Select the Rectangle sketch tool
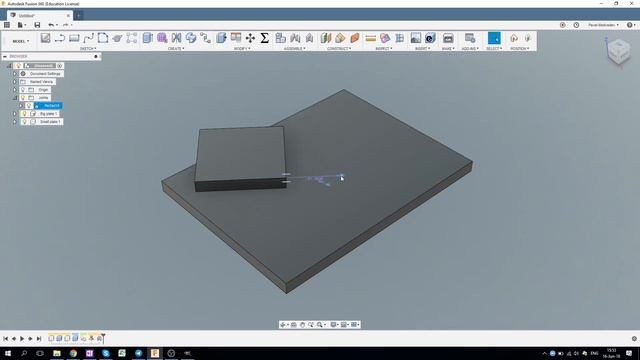This screenshot has width=640, height=360. tap(74, 38)
